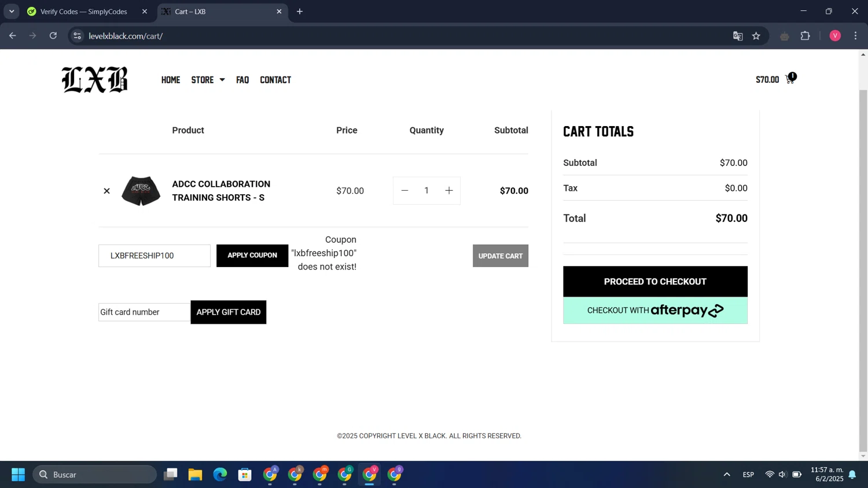The height and width of the screenshot is (488, 868).
Task: Checkout with Afterpay
Action: coord(655,310)
